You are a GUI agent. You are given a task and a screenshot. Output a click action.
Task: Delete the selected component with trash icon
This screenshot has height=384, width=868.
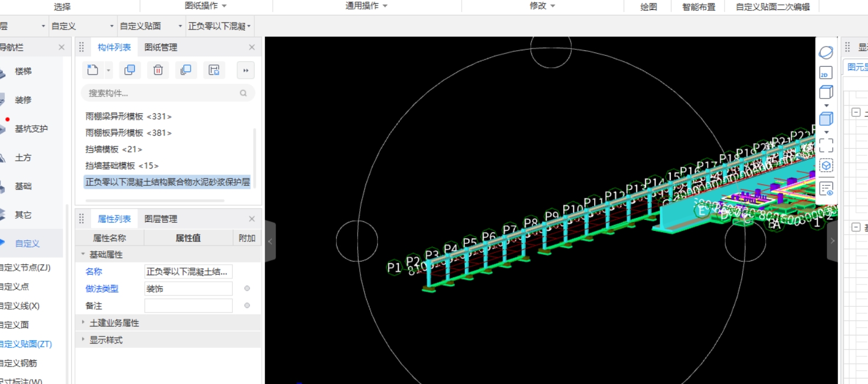[158, 70]
